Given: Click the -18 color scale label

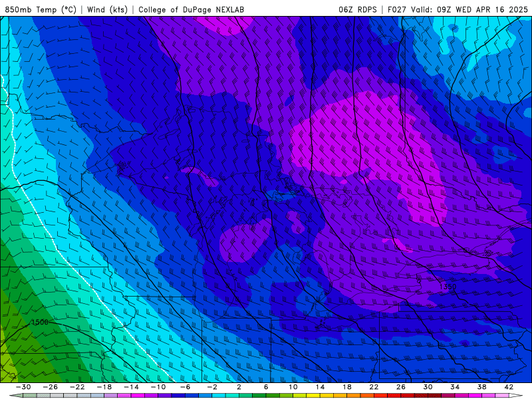Looking at the screenshot, I should pyautogui.click(x=104, y=387).
